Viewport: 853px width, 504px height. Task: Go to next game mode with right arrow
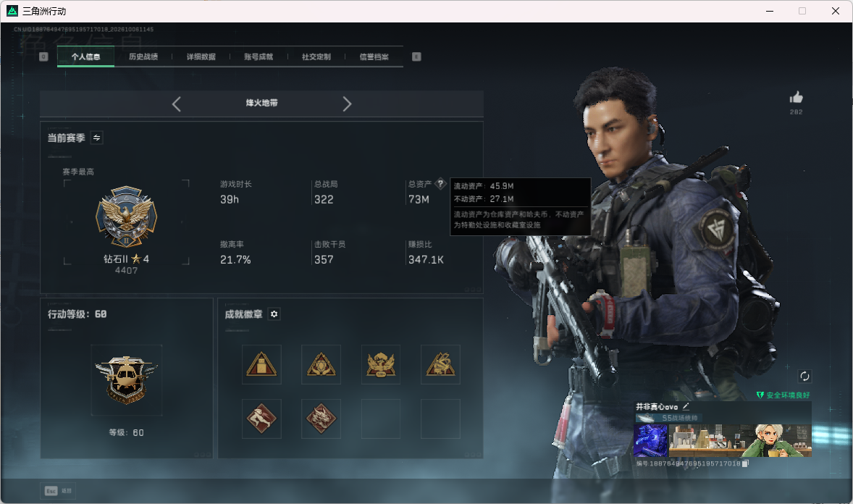pyautogui.click(x=347, y=104)
